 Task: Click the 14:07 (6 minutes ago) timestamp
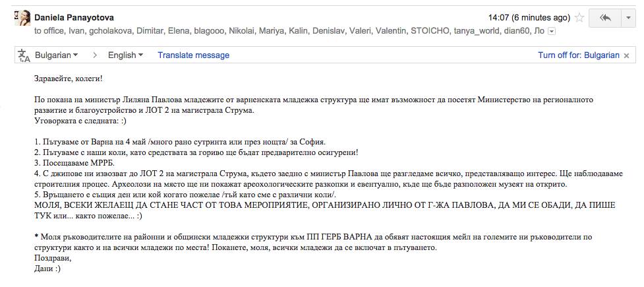529,18
